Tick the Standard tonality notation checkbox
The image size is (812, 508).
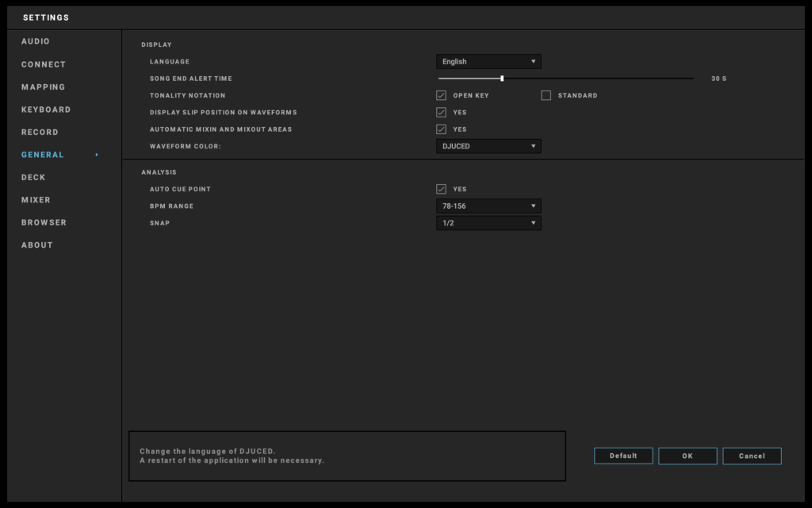[x=546, y=95]
